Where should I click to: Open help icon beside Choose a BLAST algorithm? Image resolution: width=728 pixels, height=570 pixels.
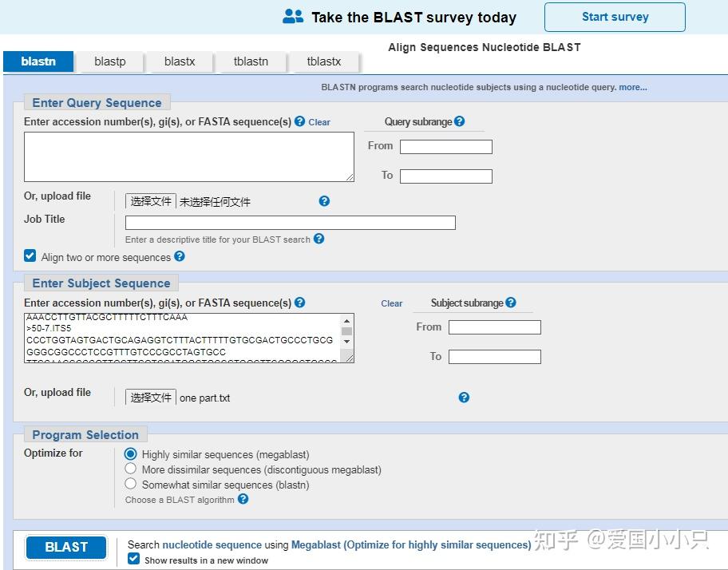pos(243,499)
